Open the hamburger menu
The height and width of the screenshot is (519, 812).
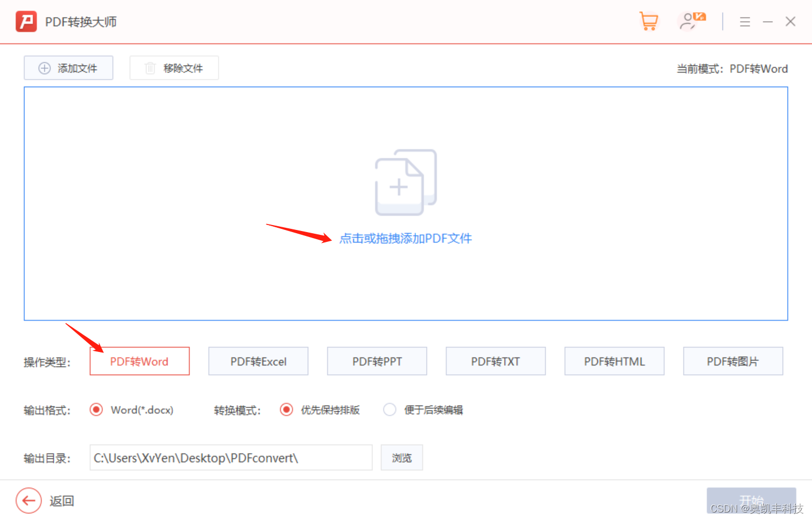745,22
